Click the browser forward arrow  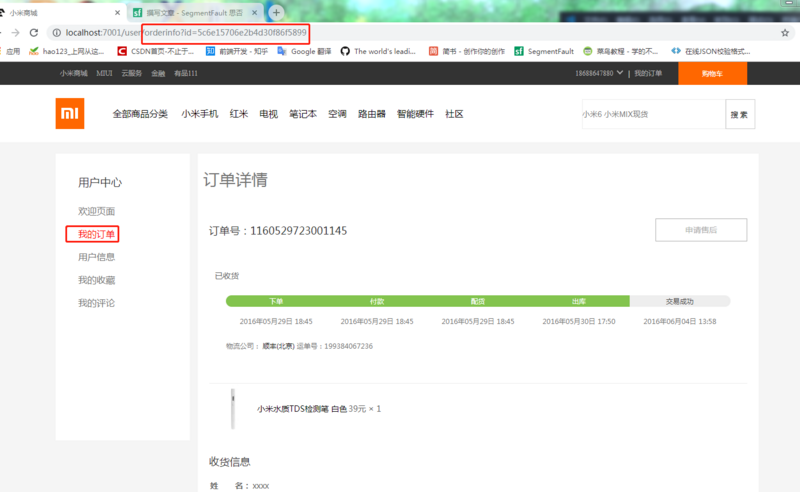15,33
